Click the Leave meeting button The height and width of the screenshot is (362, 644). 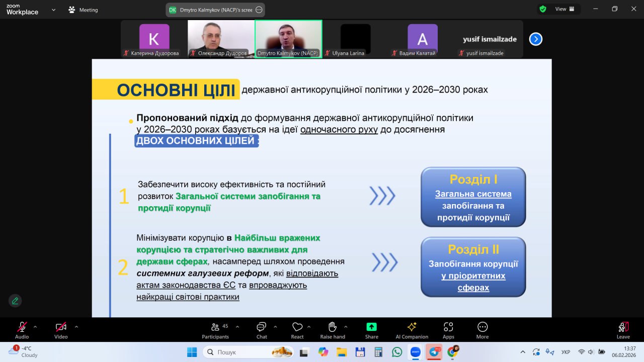[x=623, y=329]
